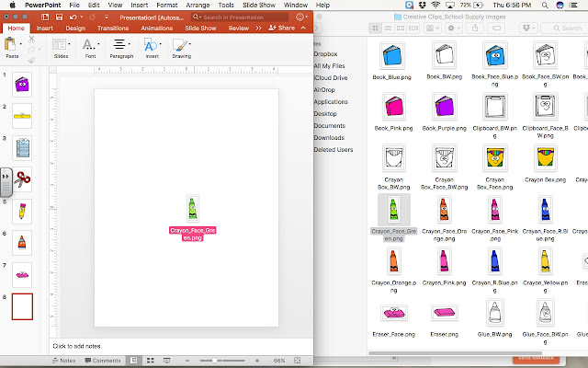The width and height of the screenshot is (588, 368).
Task: Show more ribbon tabs chevron
Action: 258,29
